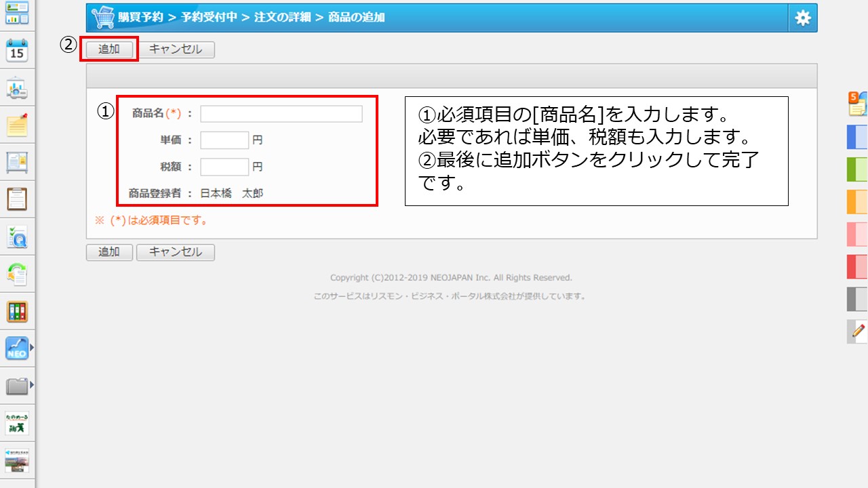Pick the green sticky note color
This screenshot has height=488, width=868.
(x=857, y=169)
